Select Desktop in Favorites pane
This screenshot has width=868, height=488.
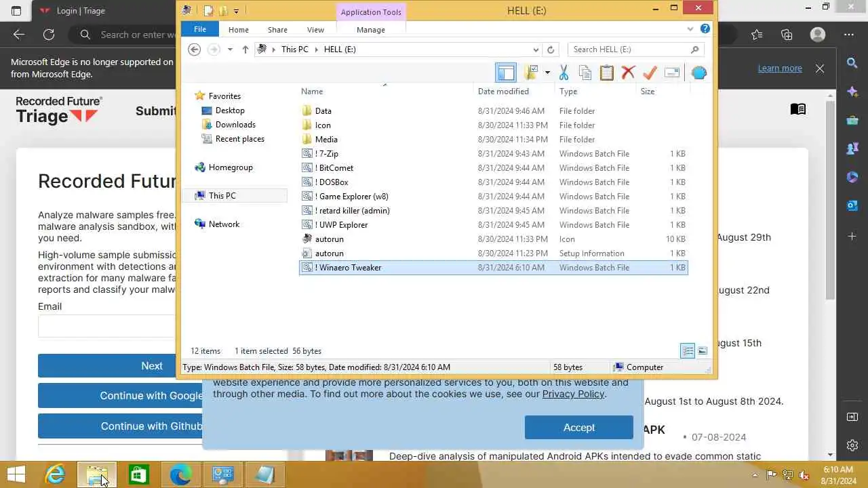click(230, 110)
